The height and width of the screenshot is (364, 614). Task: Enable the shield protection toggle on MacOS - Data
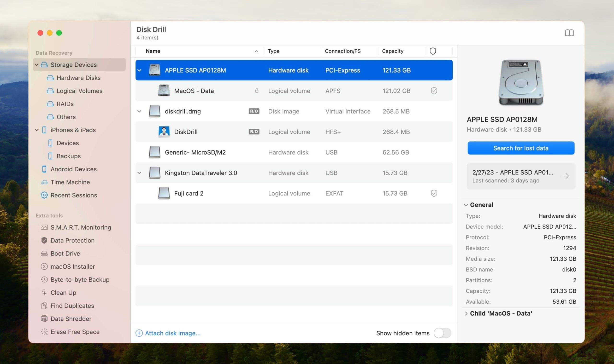point(434,91)
